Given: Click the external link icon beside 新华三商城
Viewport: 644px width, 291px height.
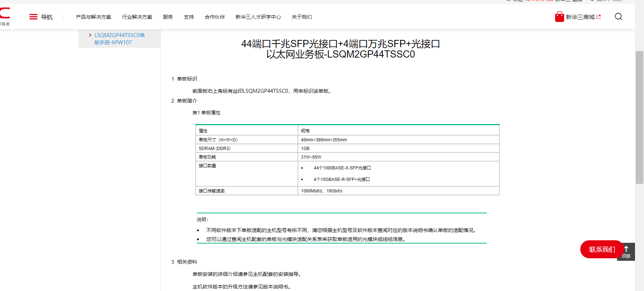Looking at the screenshot, I should coord(599,17).
